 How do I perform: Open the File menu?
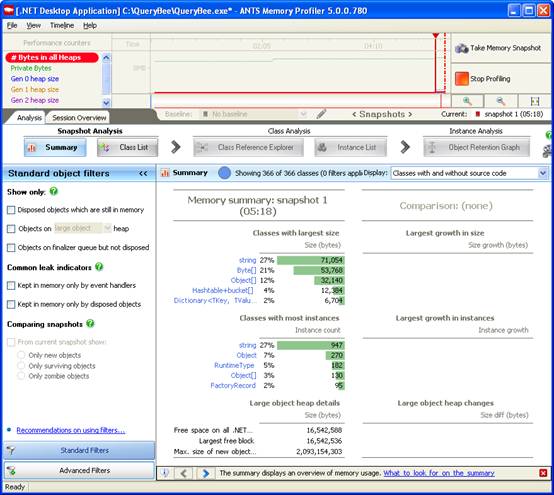coord(12,25)
